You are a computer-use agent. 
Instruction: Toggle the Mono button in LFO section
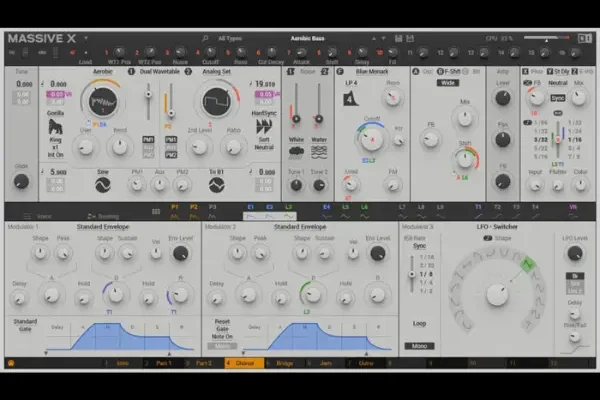coord(419,345)
